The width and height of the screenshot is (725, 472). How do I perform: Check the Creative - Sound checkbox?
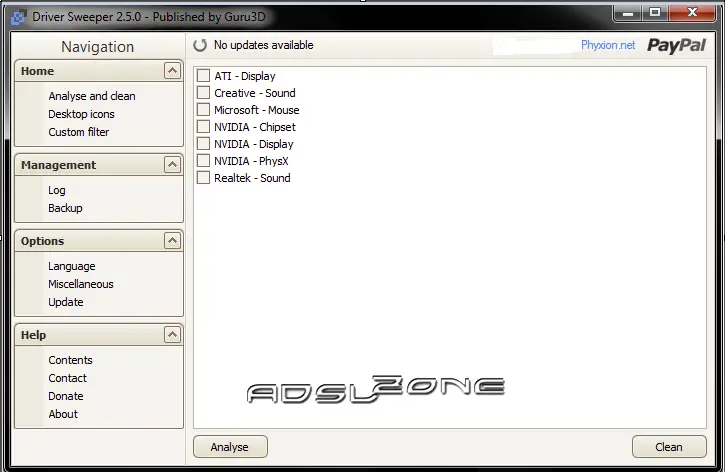(x=203, y=92)
